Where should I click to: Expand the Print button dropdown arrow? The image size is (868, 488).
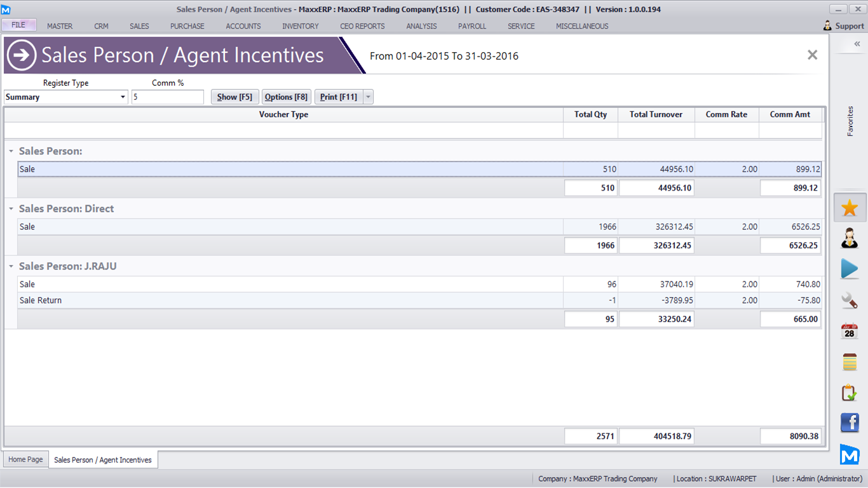[x=368, y=97]
